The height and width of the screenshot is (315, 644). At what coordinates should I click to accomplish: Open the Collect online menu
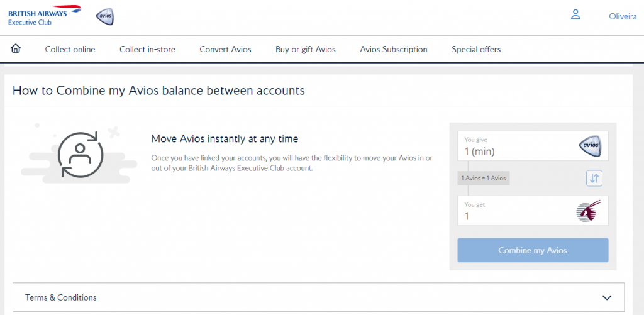coord(70,50)
